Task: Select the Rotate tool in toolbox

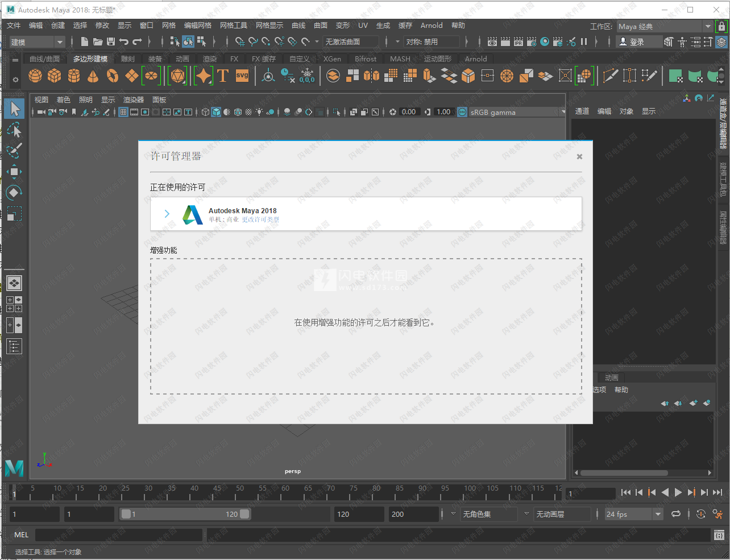Action: pos(14,193)
